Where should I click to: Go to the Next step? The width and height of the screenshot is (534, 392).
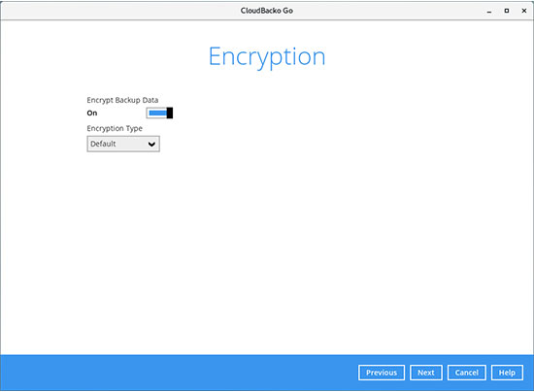click(426, 373)
